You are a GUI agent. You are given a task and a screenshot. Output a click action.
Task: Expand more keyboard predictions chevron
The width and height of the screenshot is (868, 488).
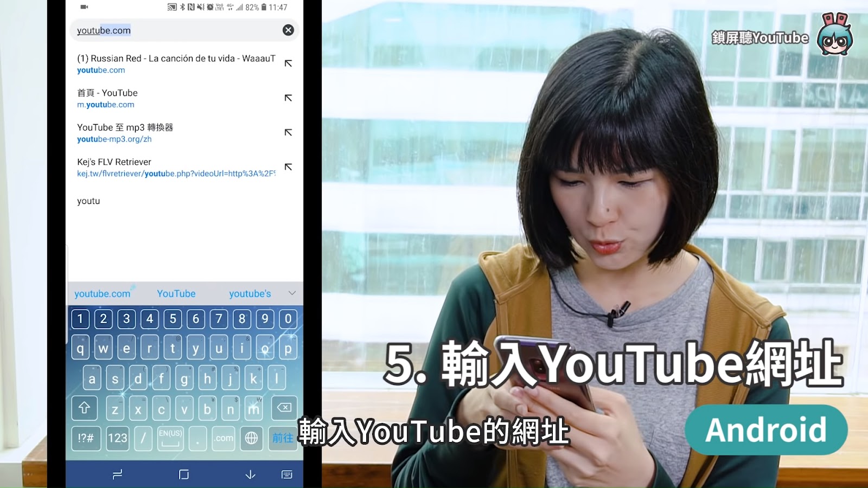pos(292,293)
